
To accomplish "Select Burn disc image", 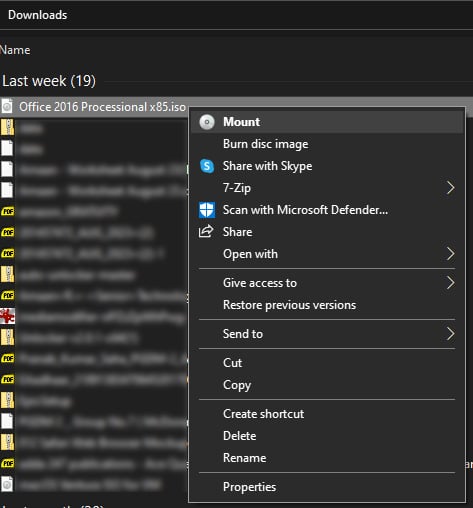I will [x=327, y=144].
